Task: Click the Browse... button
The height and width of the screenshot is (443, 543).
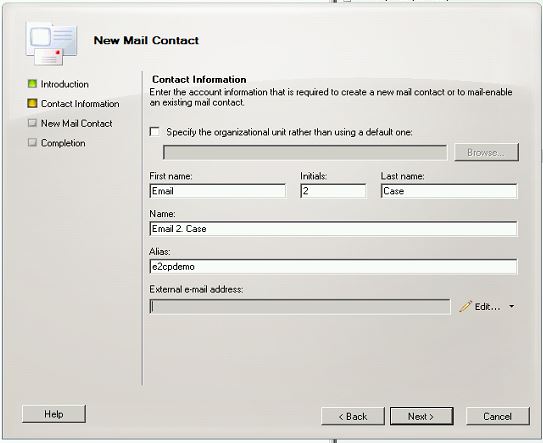Action: 486,152
